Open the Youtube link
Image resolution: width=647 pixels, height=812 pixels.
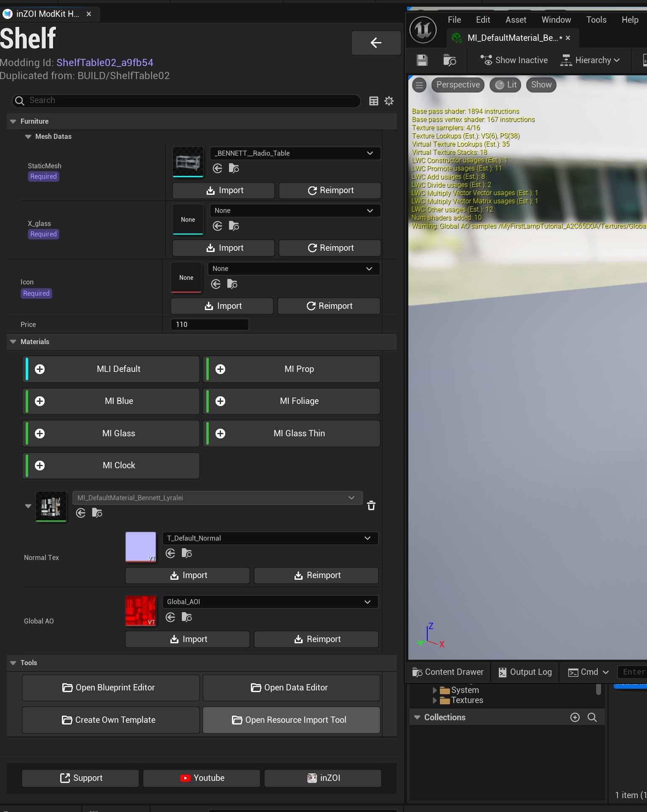(202, 778)
